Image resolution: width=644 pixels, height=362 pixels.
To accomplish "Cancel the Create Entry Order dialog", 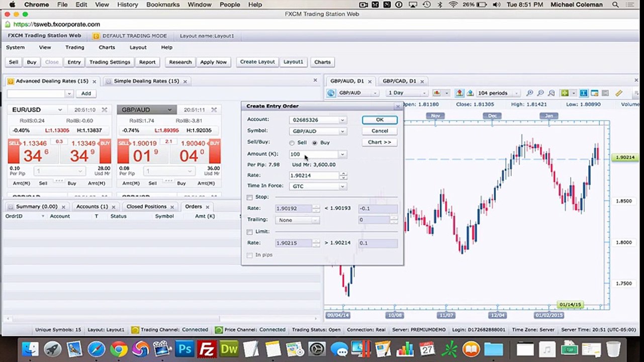I will [x=380, y=131].
